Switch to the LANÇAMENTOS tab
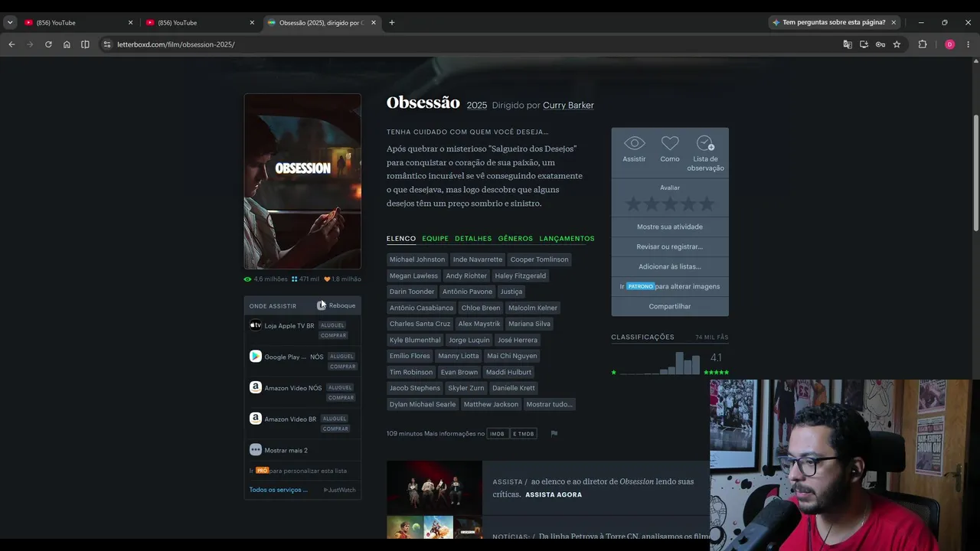 pos(567,239)
